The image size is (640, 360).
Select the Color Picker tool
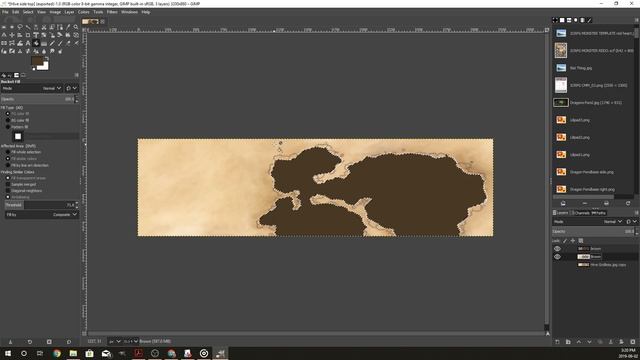pyautogui.click(x=68, y=27)
